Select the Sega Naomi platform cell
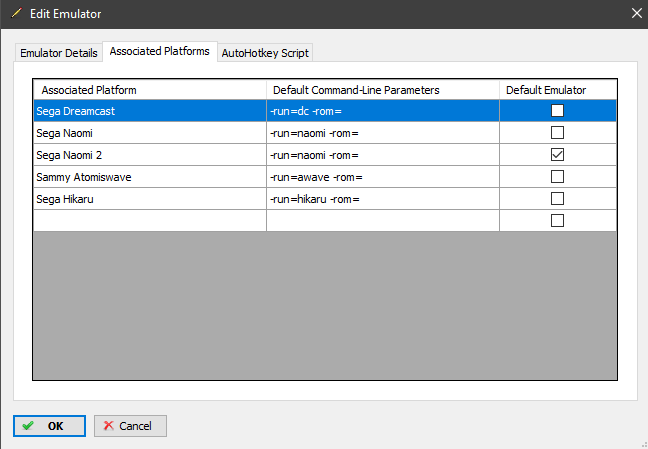The image size is (648, 449). (150, 133)
